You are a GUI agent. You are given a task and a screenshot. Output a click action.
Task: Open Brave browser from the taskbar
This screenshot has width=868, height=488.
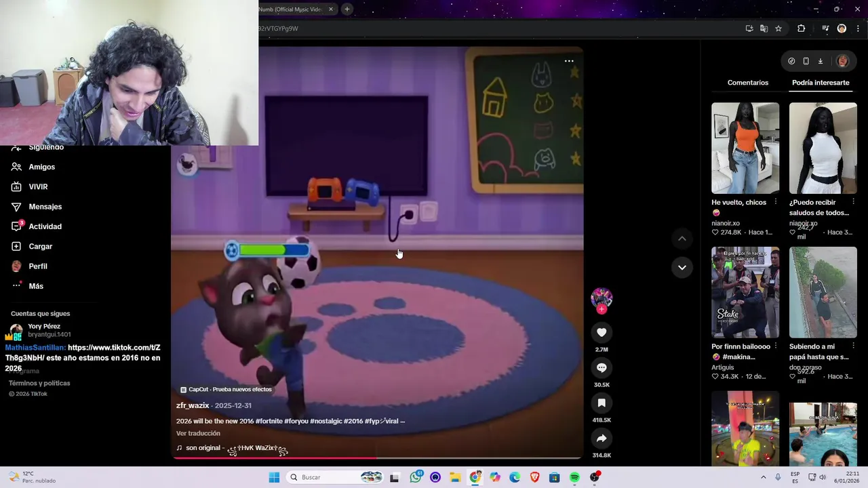pos(534,477)
